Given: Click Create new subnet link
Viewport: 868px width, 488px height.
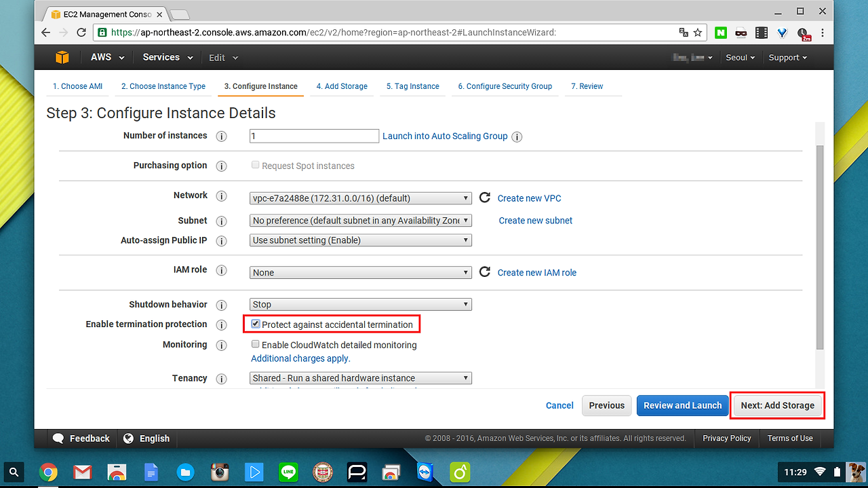Looking at the screenshot, I should [x=536, y=221].
